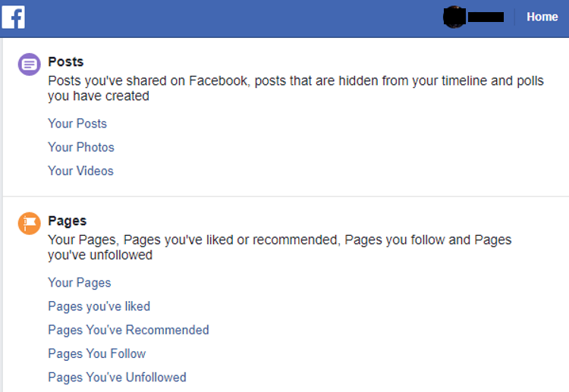Open Your Videos link

(80, 171)
